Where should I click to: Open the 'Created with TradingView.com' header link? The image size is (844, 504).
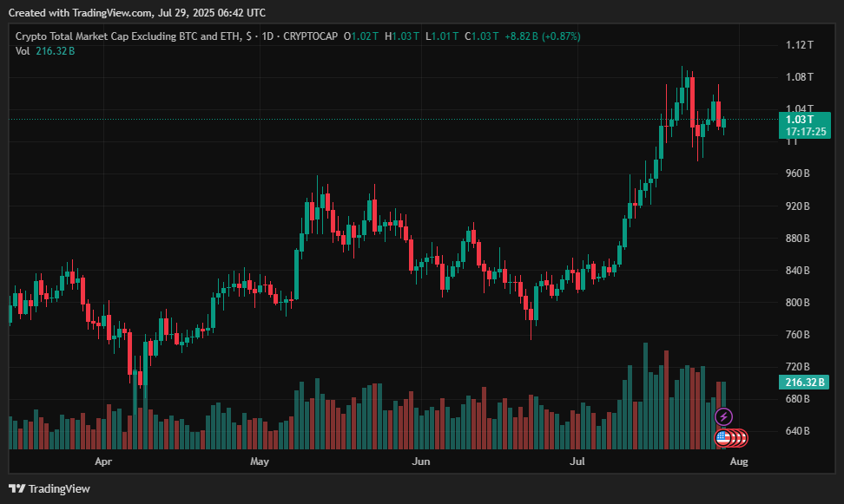click(136, 13)
